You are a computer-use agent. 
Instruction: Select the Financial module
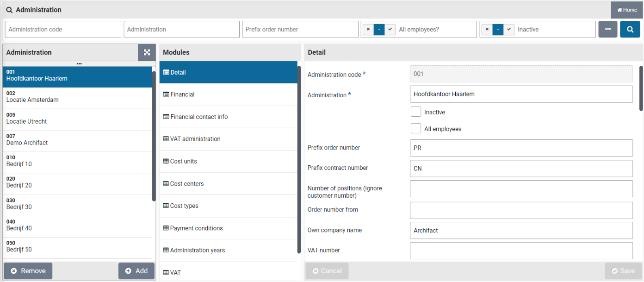pyautogui.click(x=182, y=94)
